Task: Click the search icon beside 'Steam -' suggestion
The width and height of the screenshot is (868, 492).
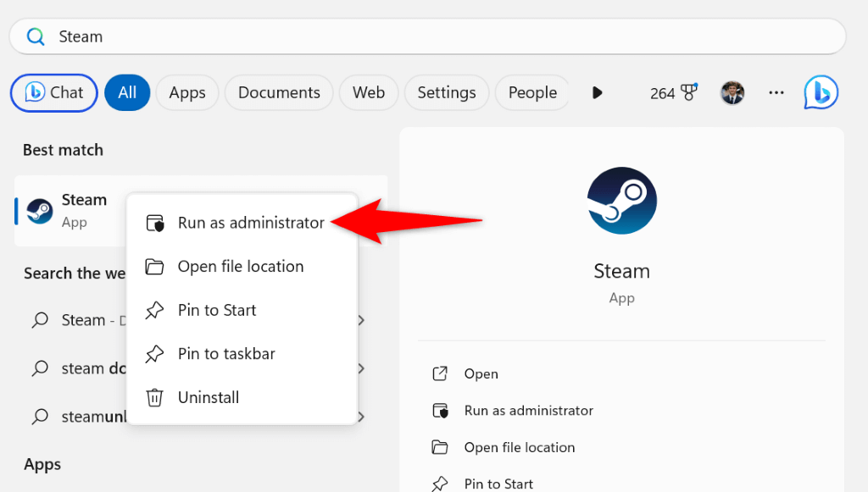Action: coord(40,320)
